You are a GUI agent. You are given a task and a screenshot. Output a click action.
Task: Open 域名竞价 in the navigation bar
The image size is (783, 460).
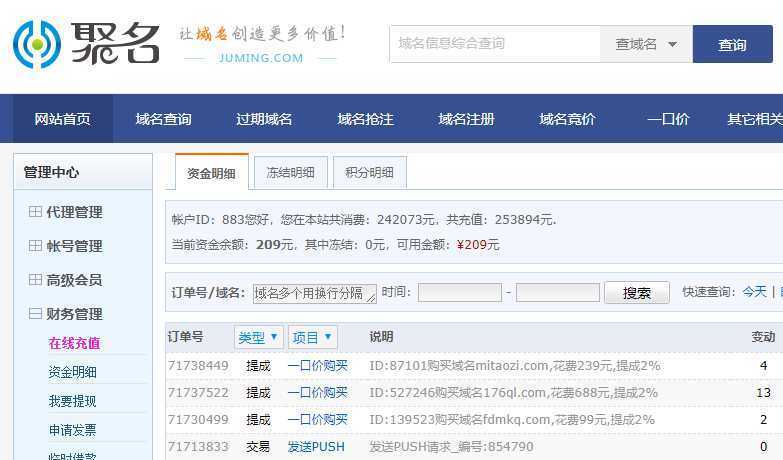coord(567,119)
